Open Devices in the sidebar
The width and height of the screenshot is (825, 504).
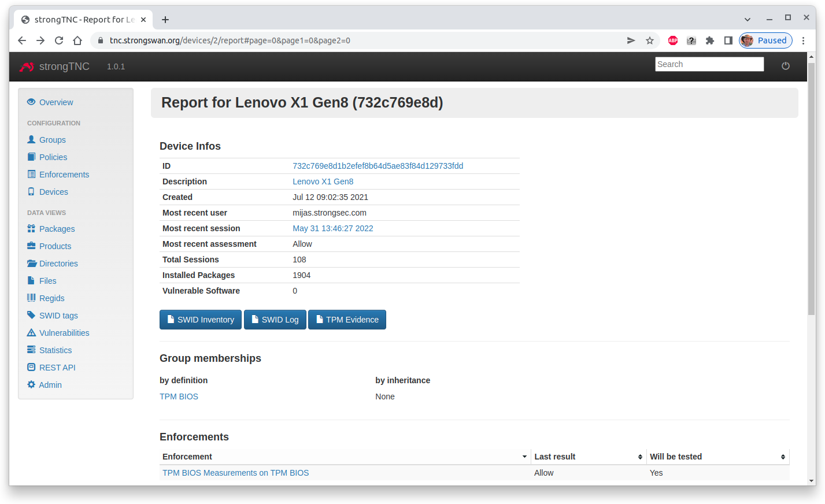pyautogui.click(x=54, y=192)
